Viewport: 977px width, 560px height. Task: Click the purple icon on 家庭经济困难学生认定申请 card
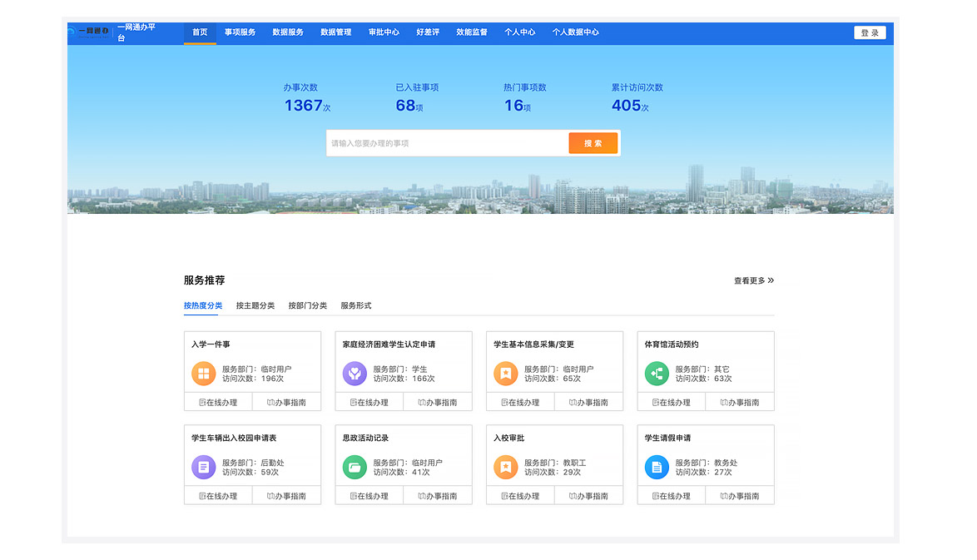tap(355, 374)
